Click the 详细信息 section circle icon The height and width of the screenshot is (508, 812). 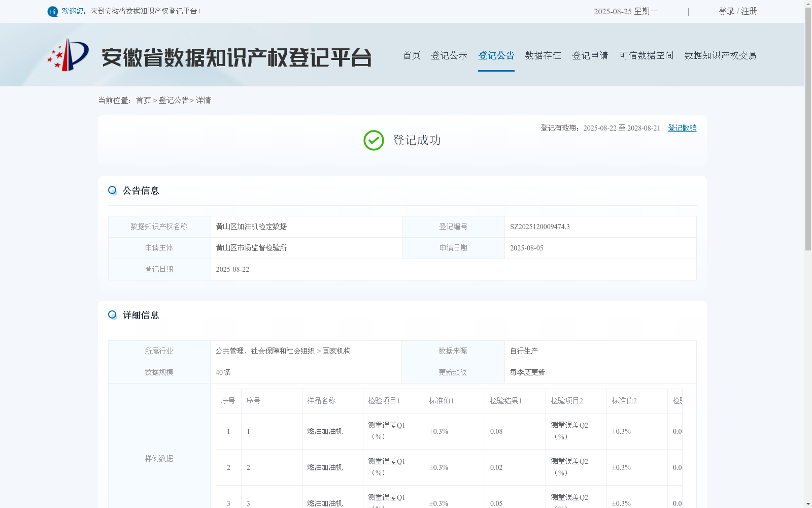coord(112,315)
